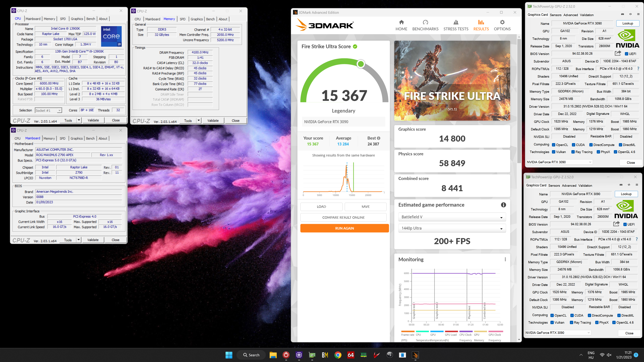Screen dimensions: 644x362
Task: Click the CPU-Z icon on the taskbar
Action: pyautogui.click(x=299, y=355)
